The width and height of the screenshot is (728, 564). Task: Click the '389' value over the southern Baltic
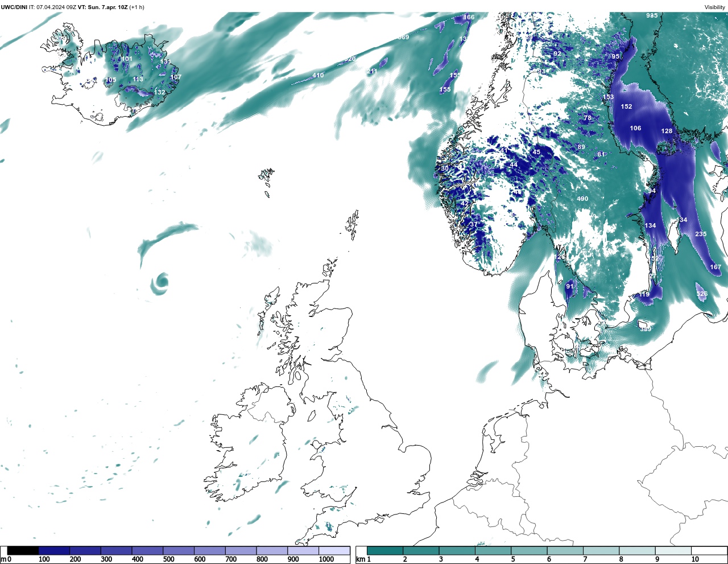click(x=645, y=330)
